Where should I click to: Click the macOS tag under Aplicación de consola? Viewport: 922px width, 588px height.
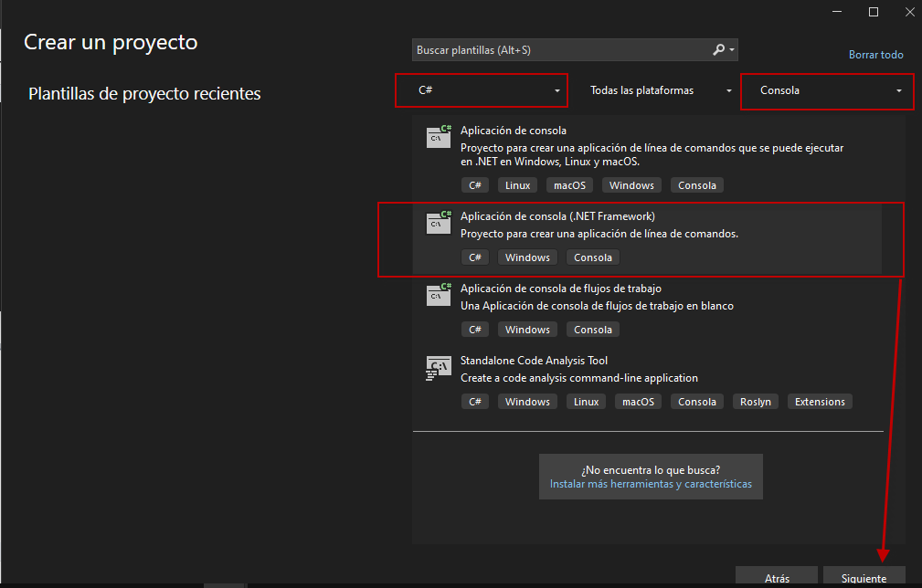(x=570, y=185)
